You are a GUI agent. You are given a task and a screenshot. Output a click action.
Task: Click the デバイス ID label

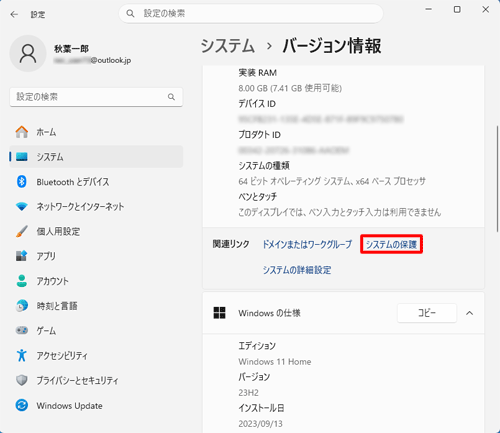pos(257,104)
